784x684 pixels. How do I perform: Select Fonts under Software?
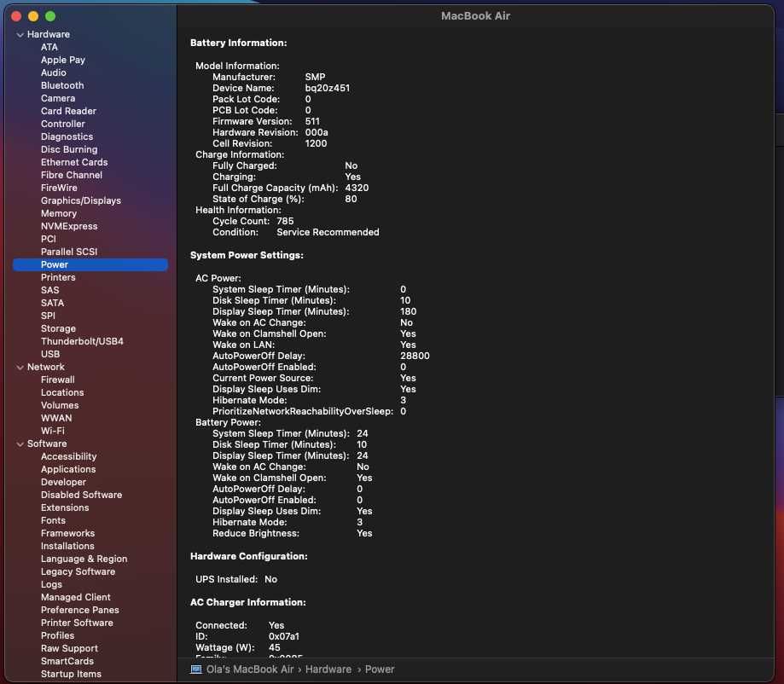54,520
